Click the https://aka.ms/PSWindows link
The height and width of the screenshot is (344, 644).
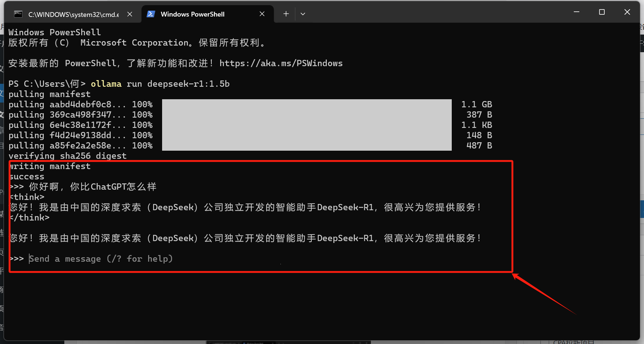[281, 63]
